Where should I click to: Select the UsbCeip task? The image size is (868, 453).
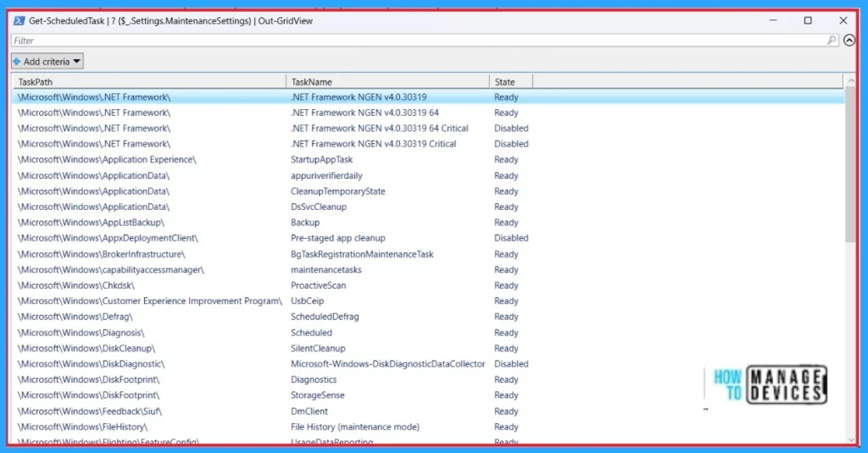(x=307, y=301)
